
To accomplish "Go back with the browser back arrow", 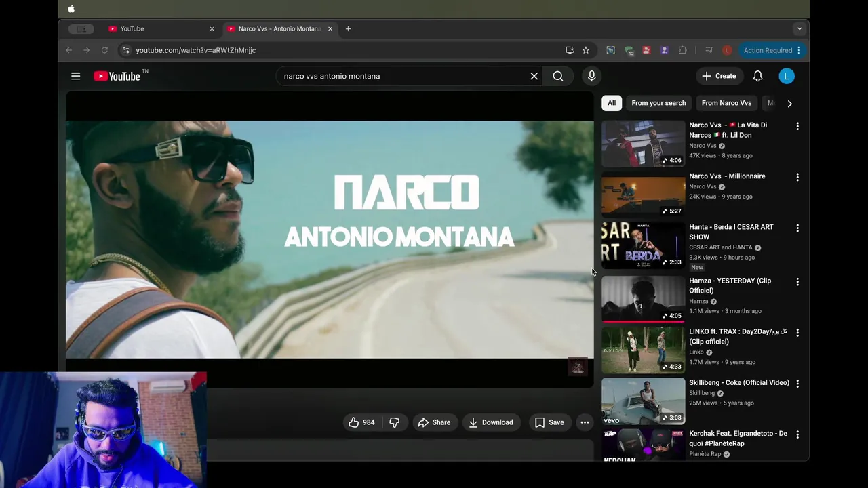I will pyautogui.click(x=68, y=50).
